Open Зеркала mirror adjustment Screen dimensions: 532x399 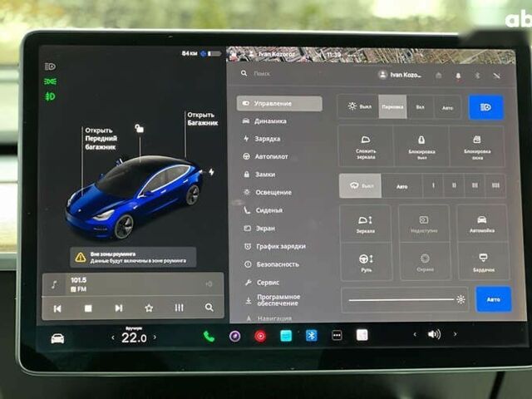tap(366, 224)
